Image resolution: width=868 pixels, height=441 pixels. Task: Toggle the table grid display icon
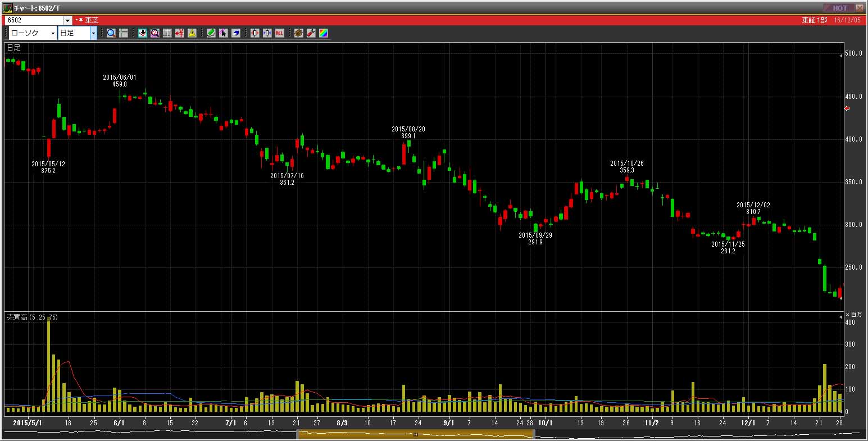click(167, 33)
